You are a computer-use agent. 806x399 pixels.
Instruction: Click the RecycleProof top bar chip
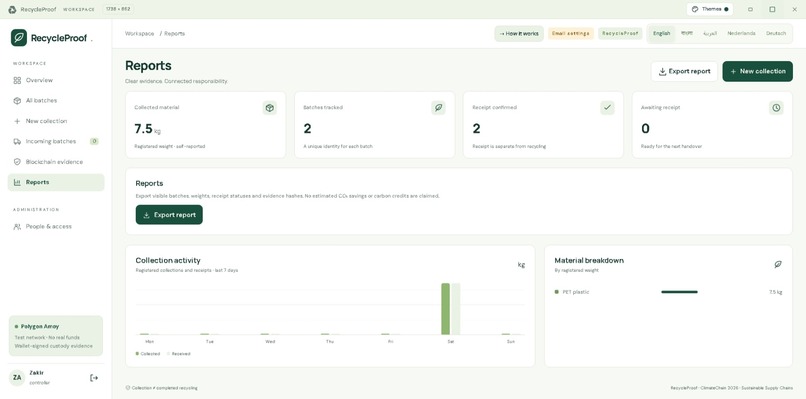tap(620, 33)
